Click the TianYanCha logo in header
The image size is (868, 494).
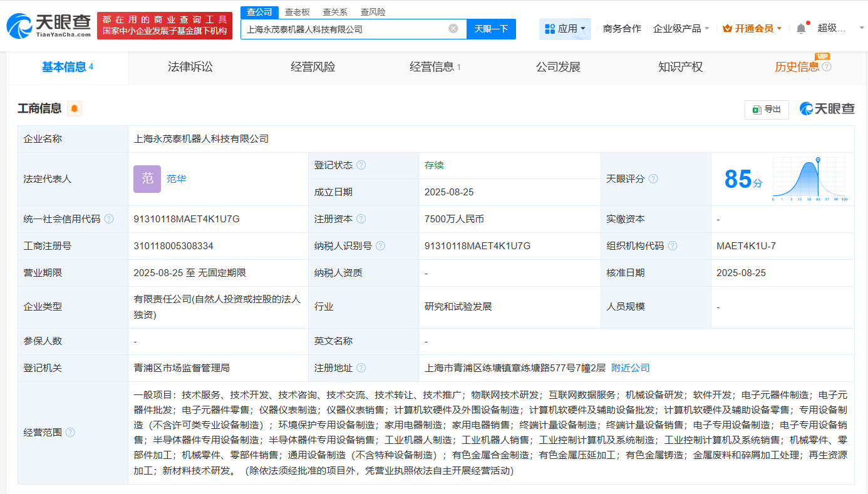click(x=49, y=26)
